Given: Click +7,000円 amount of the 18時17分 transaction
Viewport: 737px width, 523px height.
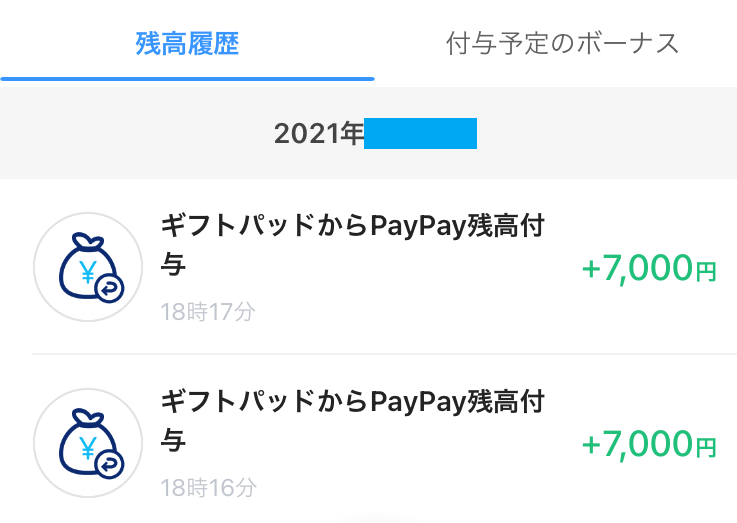Looking at the screenshot, I should click(649, 268).
